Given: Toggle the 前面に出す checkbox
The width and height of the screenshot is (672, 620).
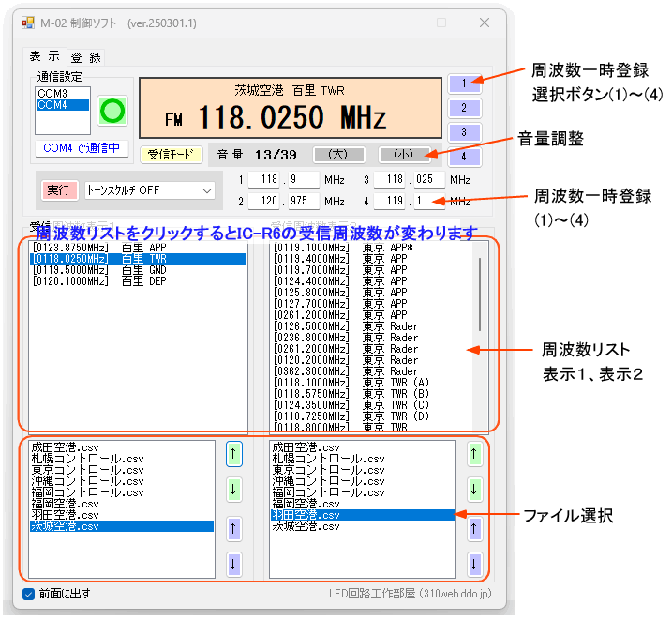Looking at the screenshot, I should coord(29,593).
